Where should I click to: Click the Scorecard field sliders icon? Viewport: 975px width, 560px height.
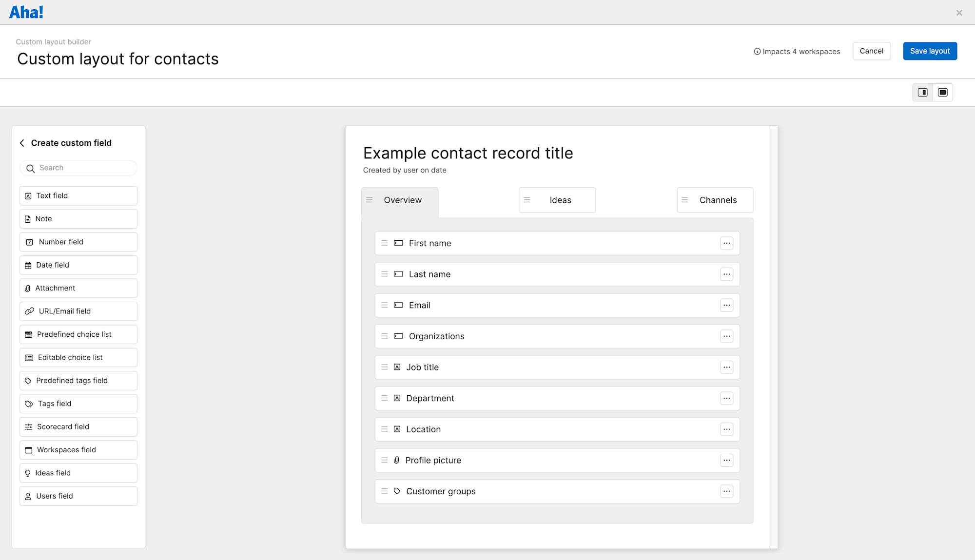pos(29,427)
